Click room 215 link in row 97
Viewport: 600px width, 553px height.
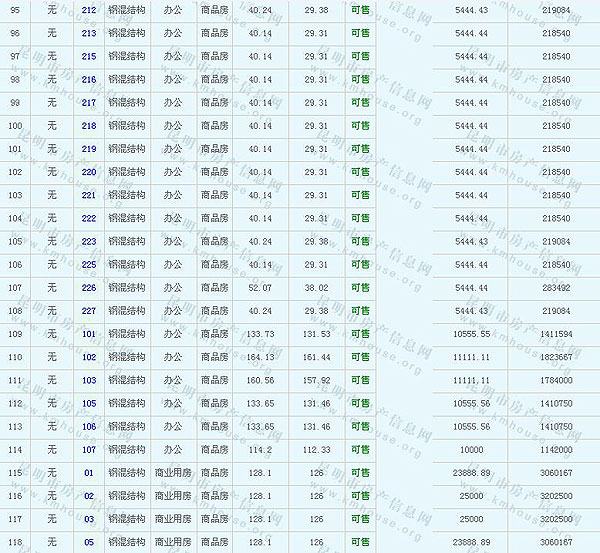tap(89, 56)
